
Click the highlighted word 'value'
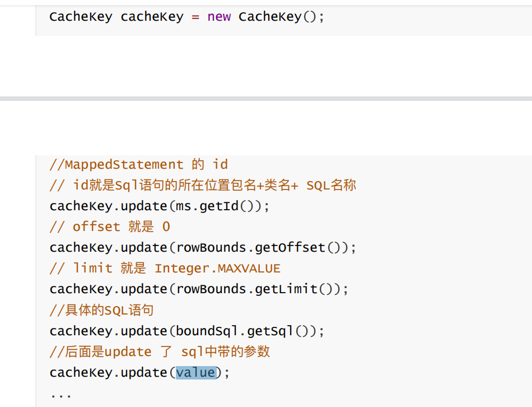(196, 373)
